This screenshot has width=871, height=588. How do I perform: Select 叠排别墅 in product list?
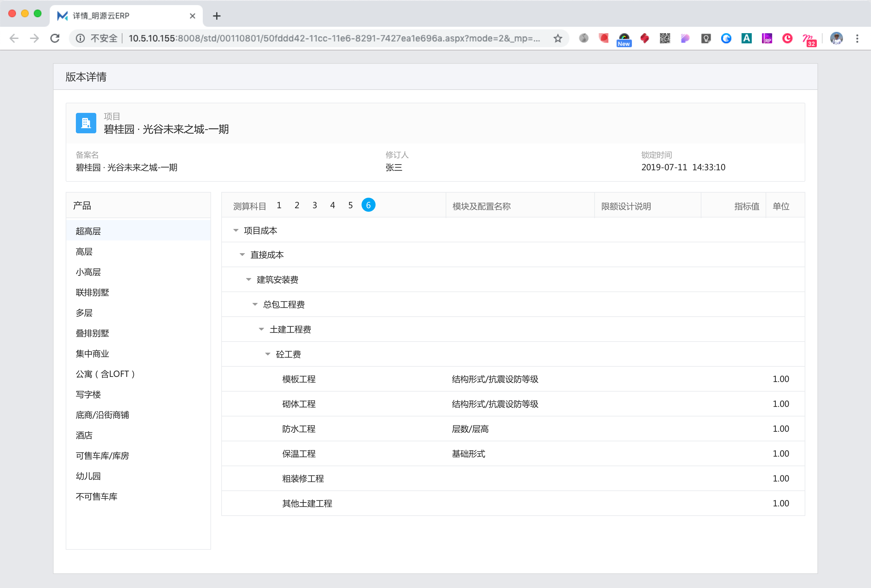pyautogui.click(x=138, y=334)
